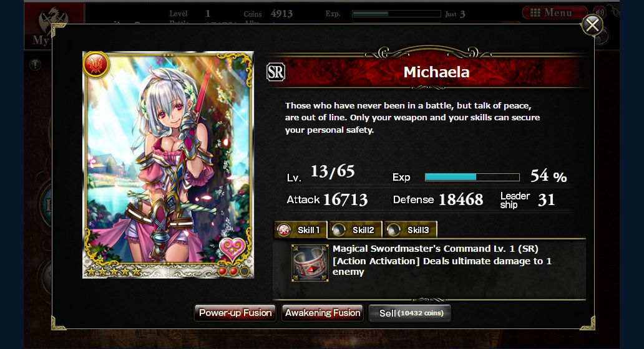The height and width of the screenshot is (349, 644).
Task: Click the Power-up Fusion button
Action: 235,313
